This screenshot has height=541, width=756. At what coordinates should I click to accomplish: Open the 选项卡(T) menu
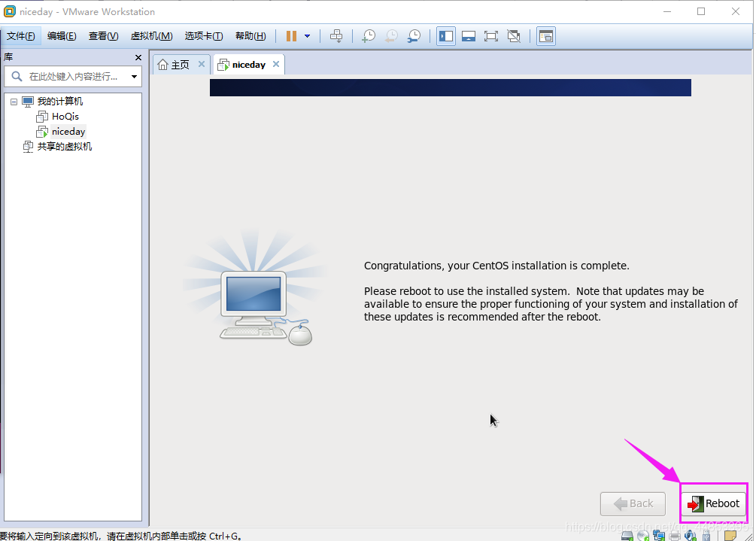coord(203,36)
